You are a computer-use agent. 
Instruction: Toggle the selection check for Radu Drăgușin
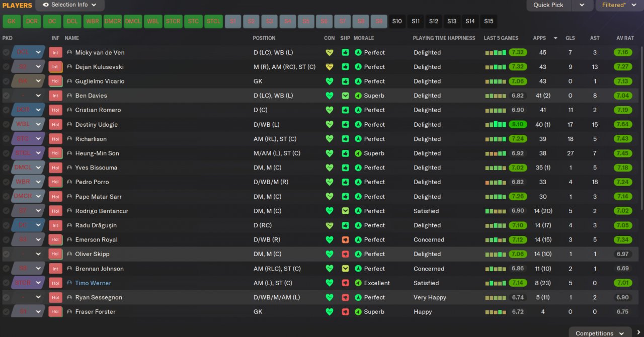6,225
